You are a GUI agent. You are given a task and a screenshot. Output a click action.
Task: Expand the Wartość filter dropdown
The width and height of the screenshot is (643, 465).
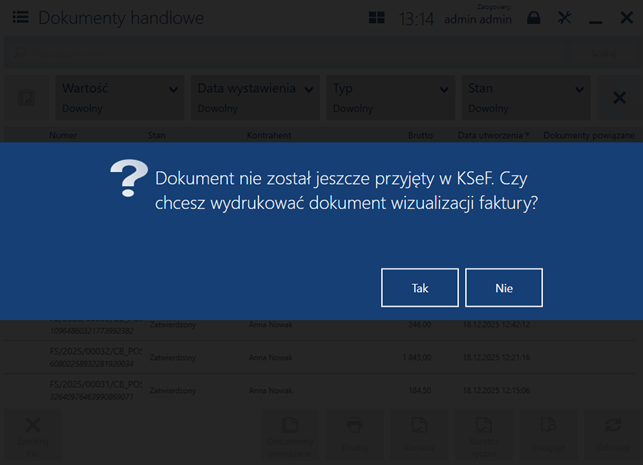pos(120,98)
